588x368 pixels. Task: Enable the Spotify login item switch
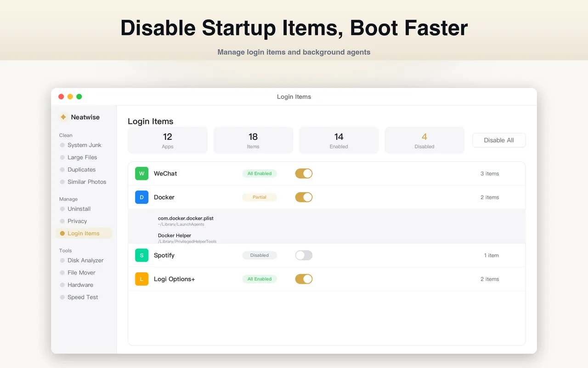click(304, 255)
